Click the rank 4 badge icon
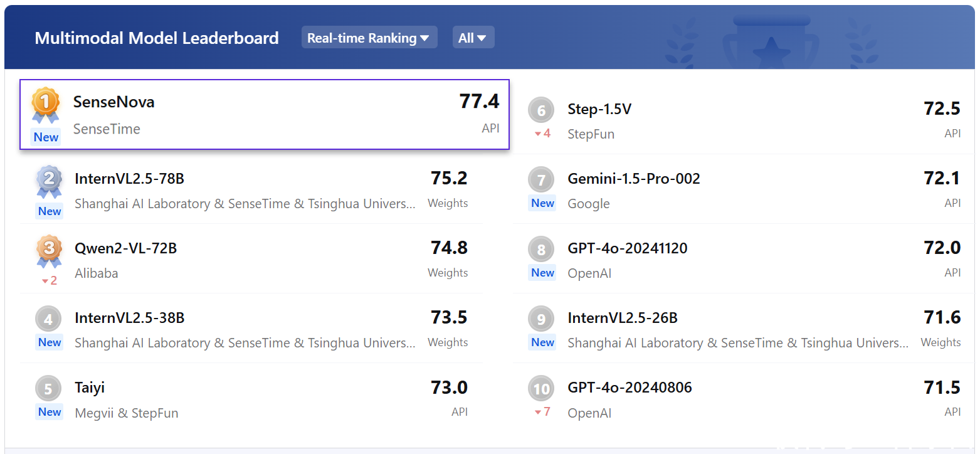The height and width of the screenshot is (454, 980). (x=49, y=319)
